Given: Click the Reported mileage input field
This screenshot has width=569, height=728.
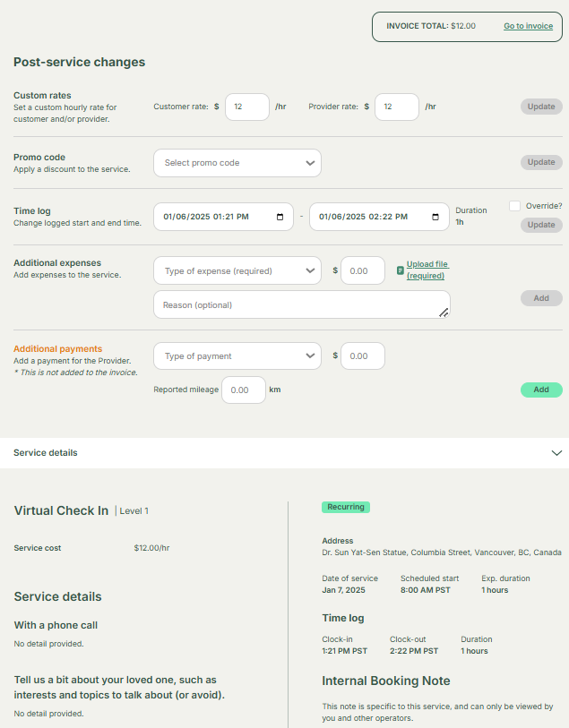Looking at the screenshot, I should [x=243, y=390].
